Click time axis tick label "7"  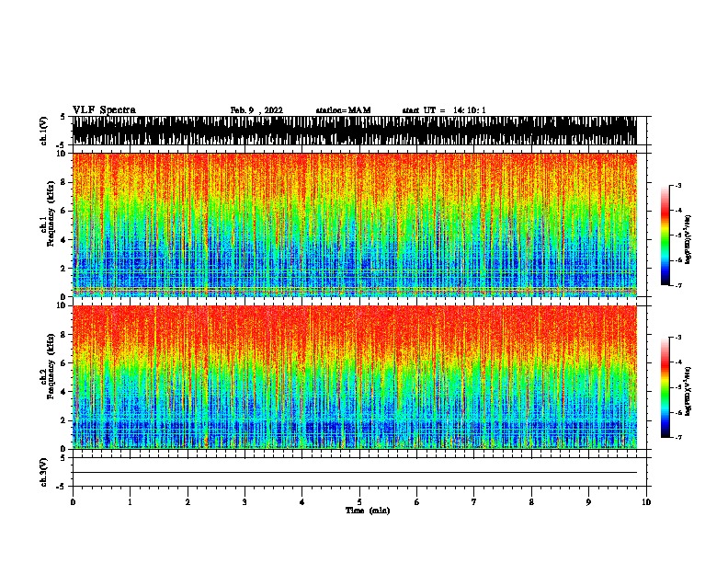(x=474, y=502)
